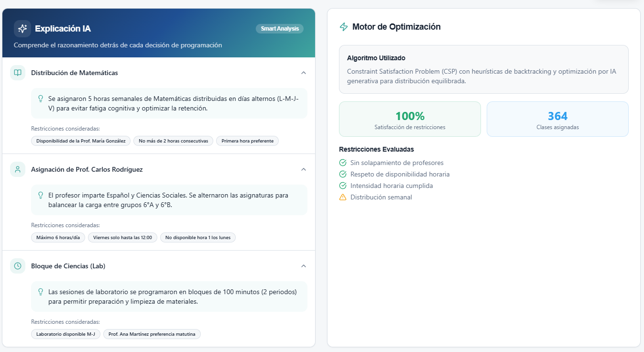Click the lightning icon beside Motor de Optimización
Screen dimensions: 644x352
pos(343,27)
